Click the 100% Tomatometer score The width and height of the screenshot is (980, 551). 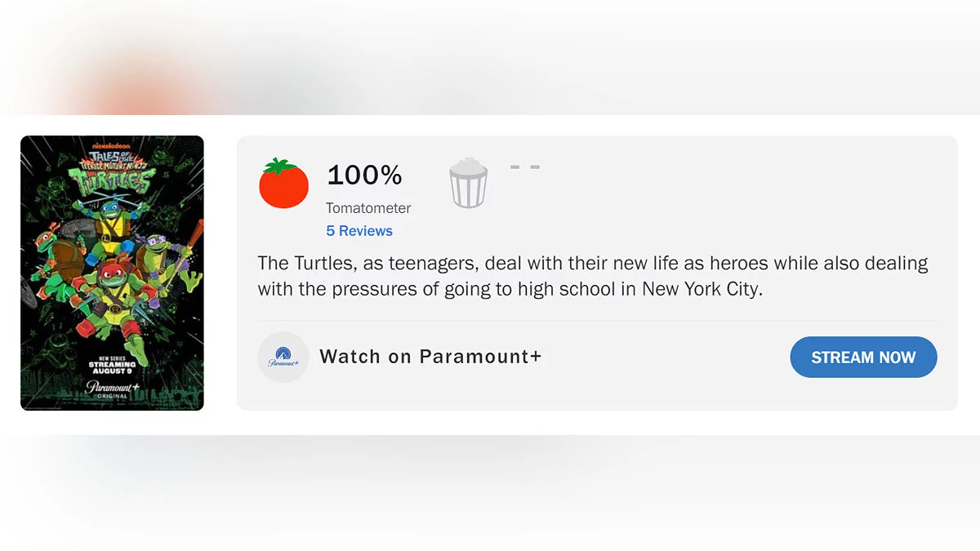[x=364, y=175]
